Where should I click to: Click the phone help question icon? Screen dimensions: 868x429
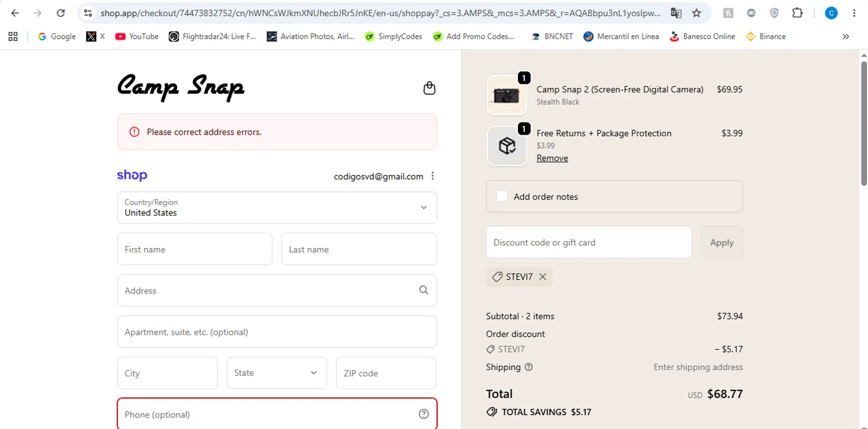[424, 414]
